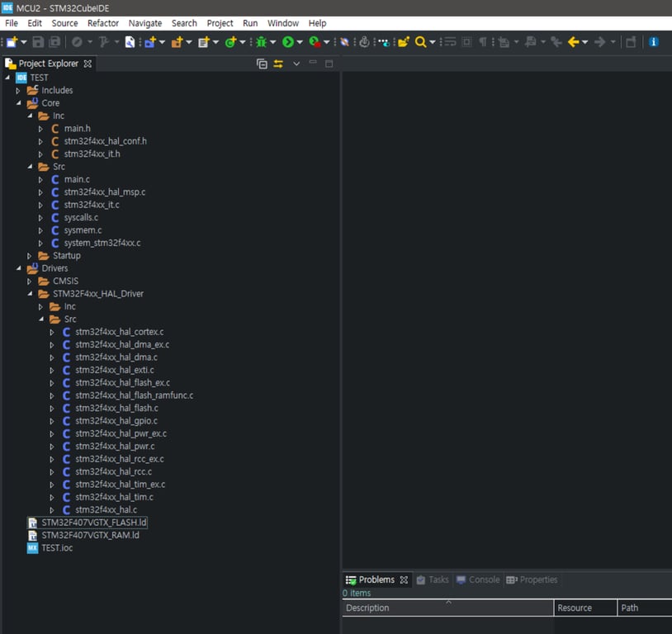The width and height of the screenshot is (672, 634).
Task: Click the yellow Back arrow in toolbar
Action: click(x=573, y=42)
